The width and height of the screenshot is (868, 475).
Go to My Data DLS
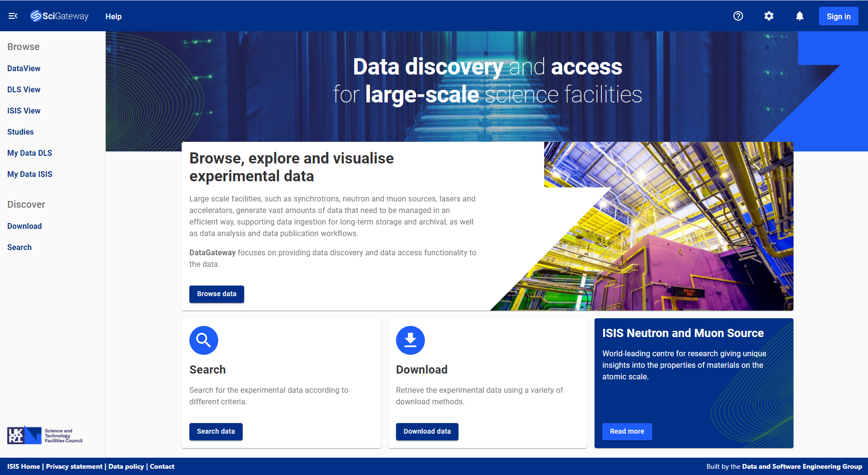pos(29,153)
